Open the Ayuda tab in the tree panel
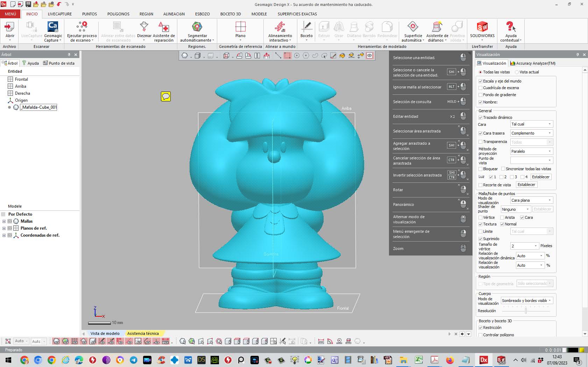 click(30, 63)
